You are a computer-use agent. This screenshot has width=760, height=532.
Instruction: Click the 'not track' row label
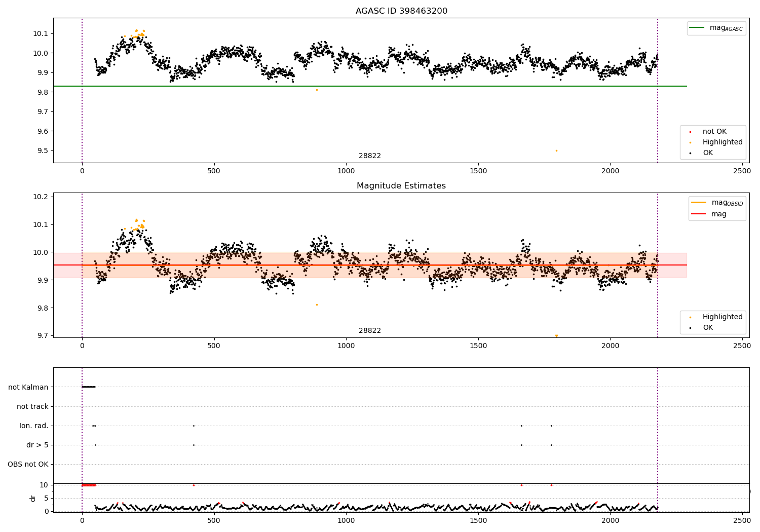[32, 406]
